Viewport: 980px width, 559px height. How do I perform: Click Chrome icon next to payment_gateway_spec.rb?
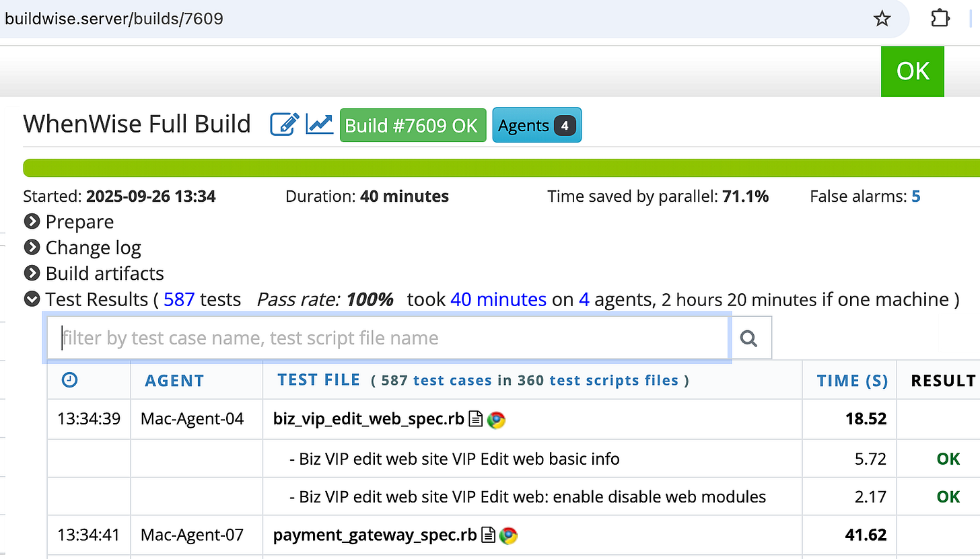509,535
